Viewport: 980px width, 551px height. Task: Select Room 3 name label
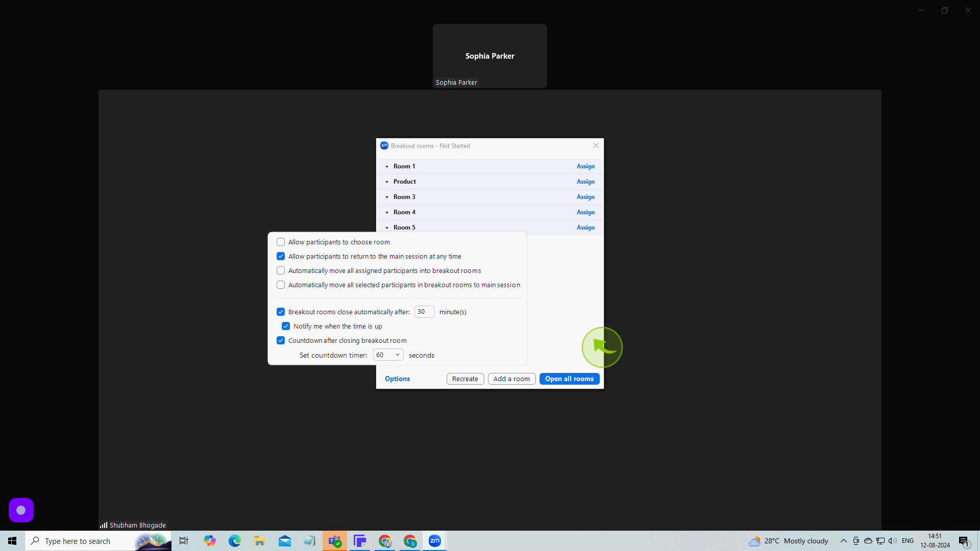(404, 197)
